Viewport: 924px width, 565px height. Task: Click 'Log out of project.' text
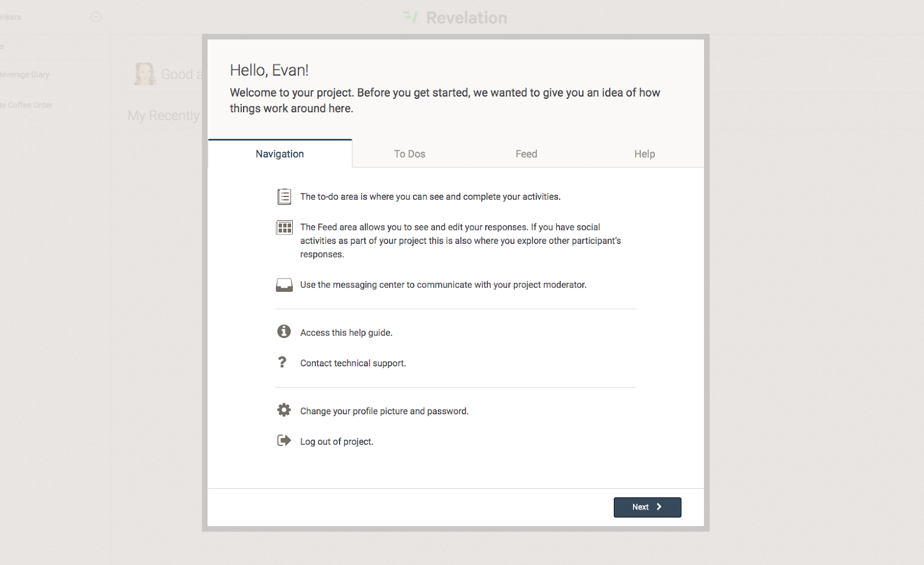coord(337,441)
